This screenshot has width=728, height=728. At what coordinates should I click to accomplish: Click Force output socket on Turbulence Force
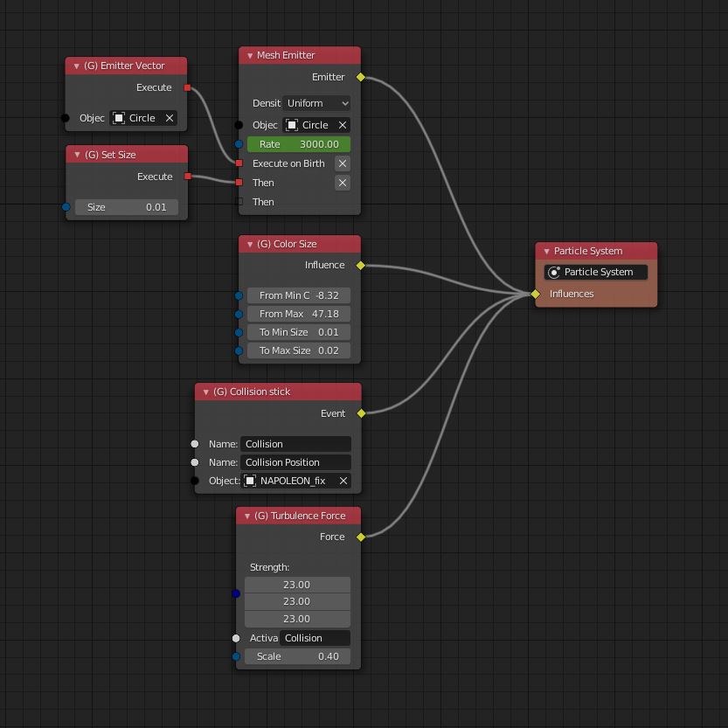361,537
